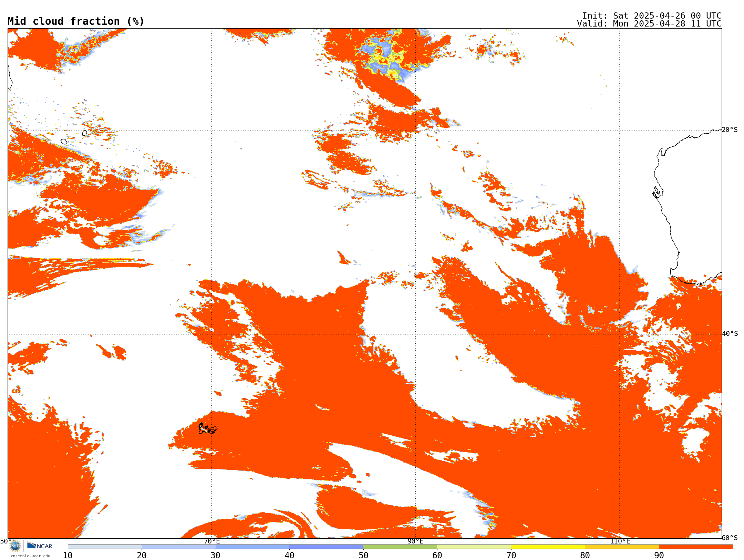Click the 40°S latitude label
This screenshot has width=744, height=560.
[730, 334]
